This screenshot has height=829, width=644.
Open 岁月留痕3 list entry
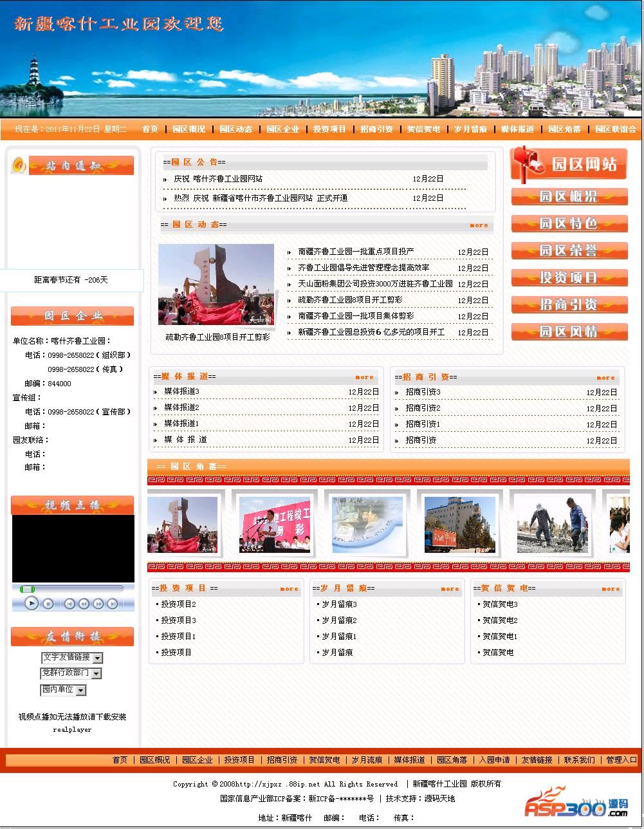click(x=339, y=604)
